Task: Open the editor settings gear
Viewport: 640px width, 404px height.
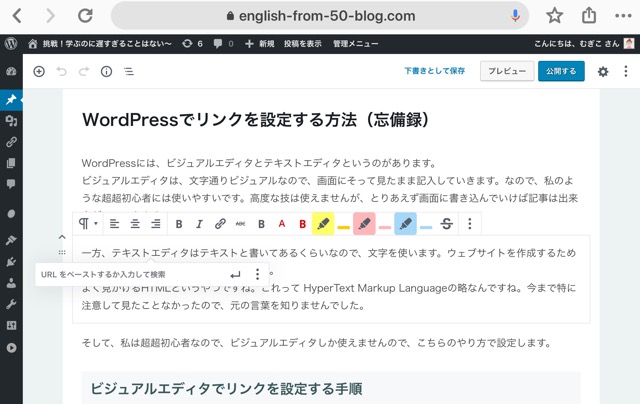Action: tap(603, 72)
